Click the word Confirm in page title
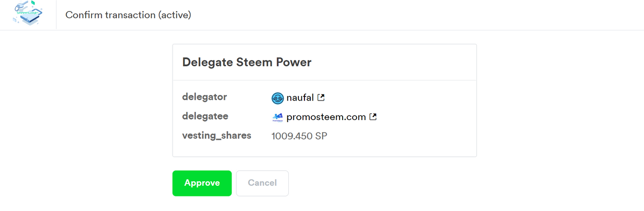The width and height of the screenshot is (644, 211). tap(84, 15)
